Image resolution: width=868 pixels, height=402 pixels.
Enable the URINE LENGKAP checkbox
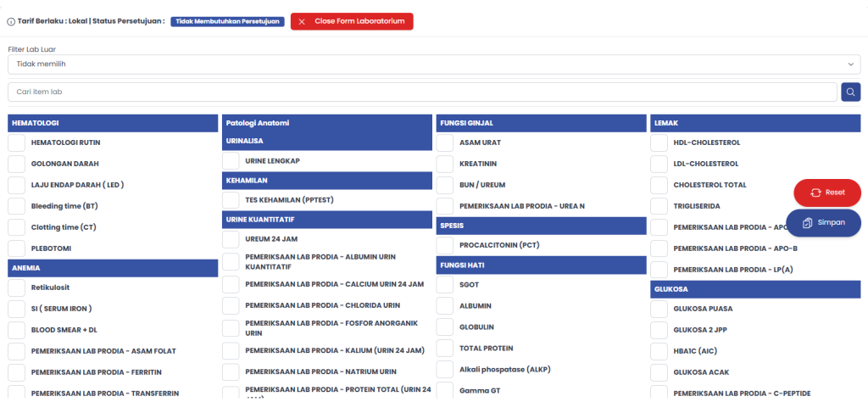pyautogui.click(x=231, y=160)
